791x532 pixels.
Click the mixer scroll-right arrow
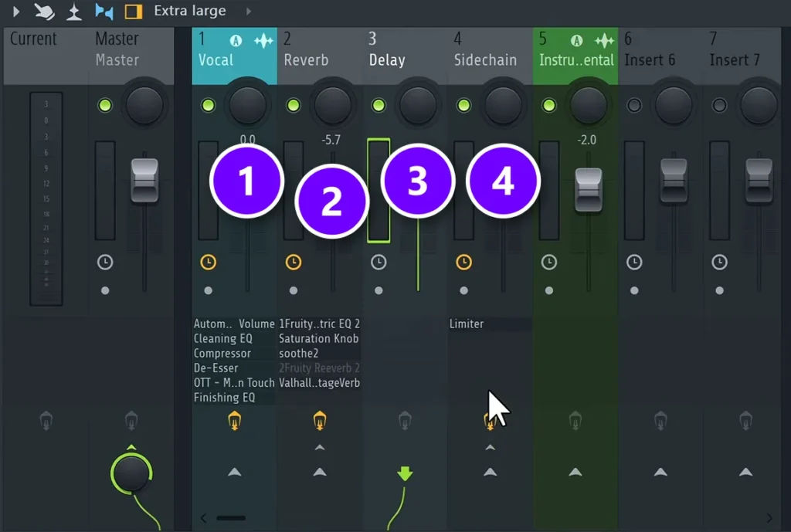click(769, 518)
